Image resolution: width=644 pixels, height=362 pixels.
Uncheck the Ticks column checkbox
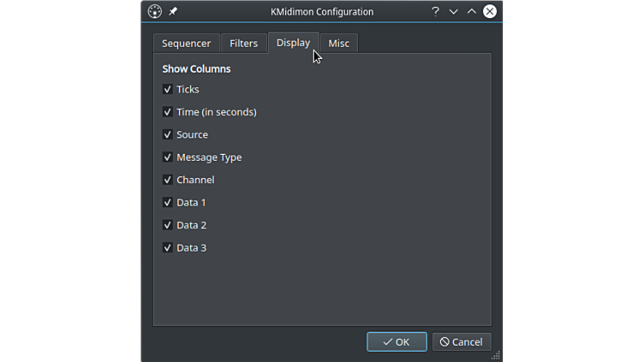pyautogui.click(x=168, y=89)
